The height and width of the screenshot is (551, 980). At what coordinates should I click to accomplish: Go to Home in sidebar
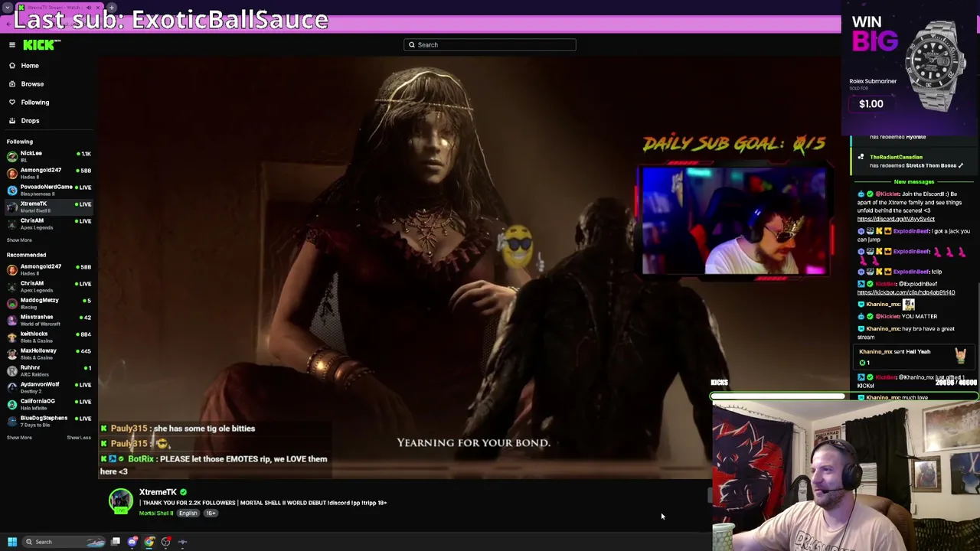pyautogui.click(x=30, y=66)
